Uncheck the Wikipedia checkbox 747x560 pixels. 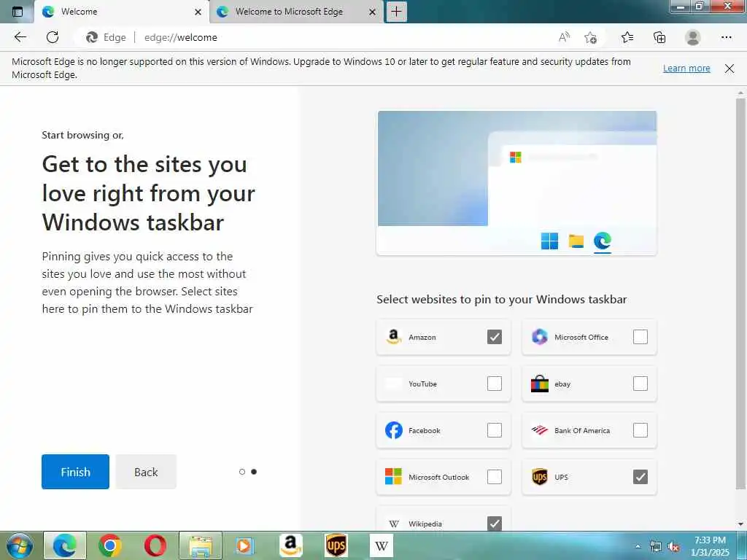[495, 524]
